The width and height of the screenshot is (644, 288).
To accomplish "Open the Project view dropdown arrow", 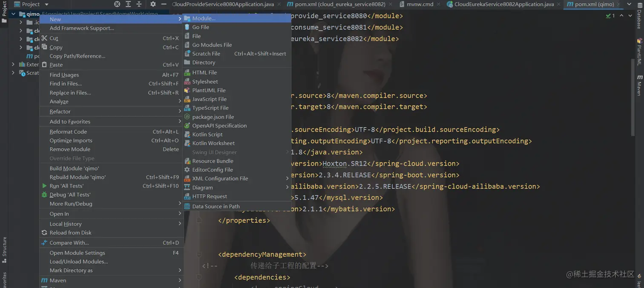I will click(x=46, y=4).
